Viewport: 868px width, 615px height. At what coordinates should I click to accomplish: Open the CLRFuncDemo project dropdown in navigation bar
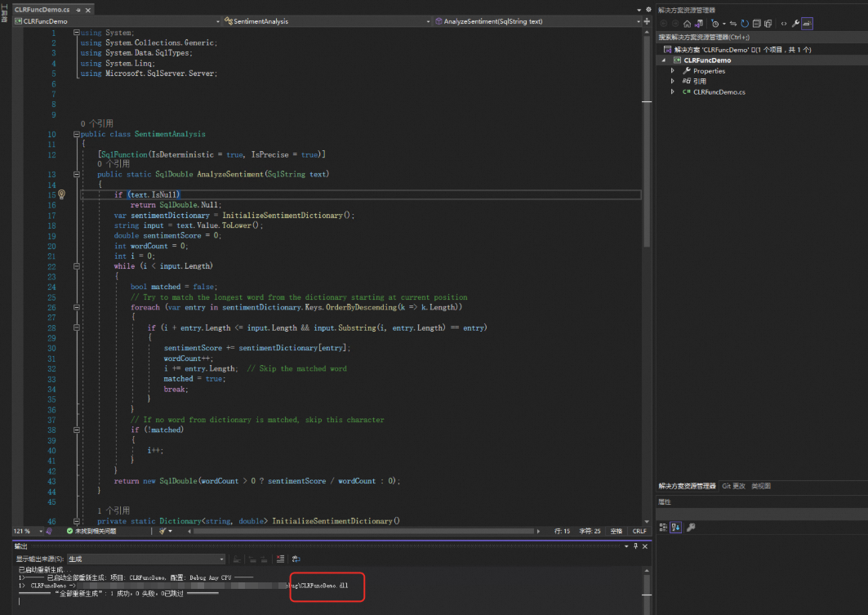click(x=217, y=21)
